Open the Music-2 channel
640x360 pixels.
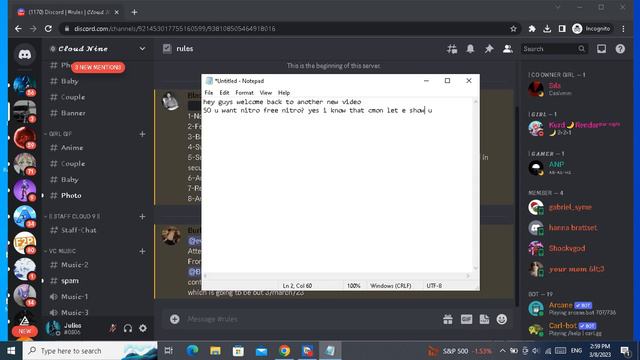point(74,265)
